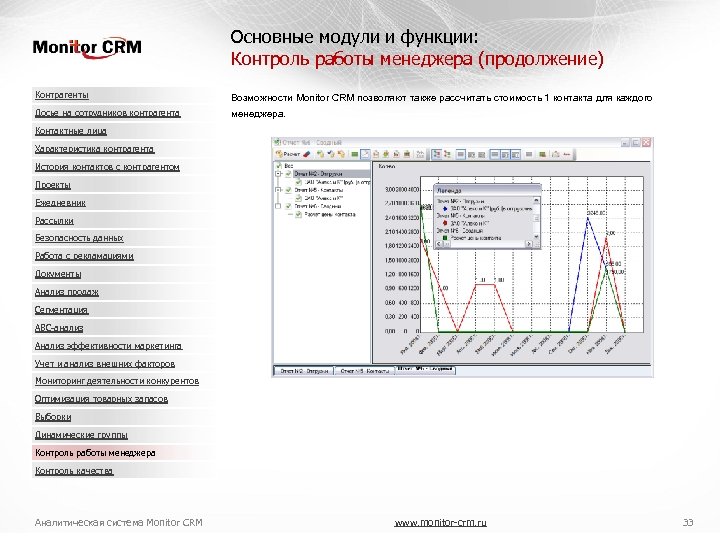Click the green series marker in legend

pos(445,238)
